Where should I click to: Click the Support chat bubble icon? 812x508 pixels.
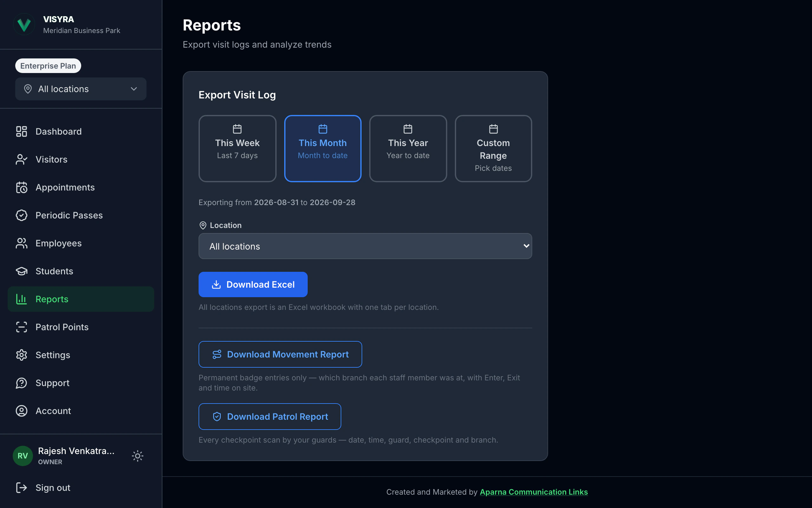coord(22,383)
